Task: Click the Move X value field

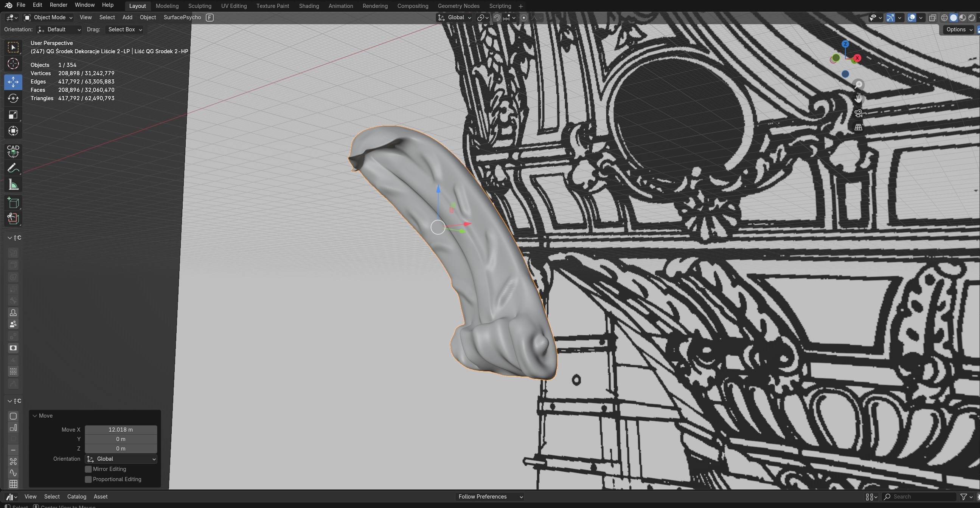Action: 121,430
